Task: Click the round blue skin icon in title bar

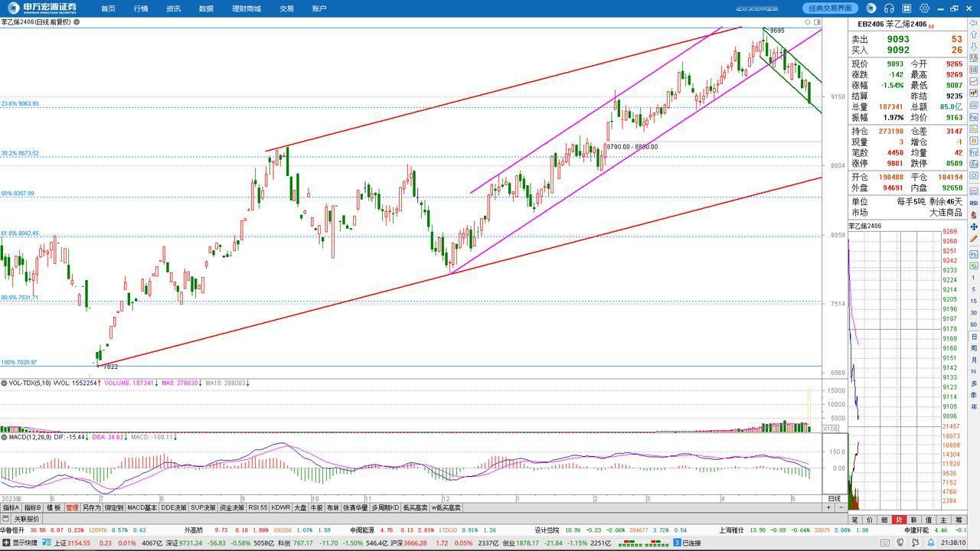Action: point(871,8)
